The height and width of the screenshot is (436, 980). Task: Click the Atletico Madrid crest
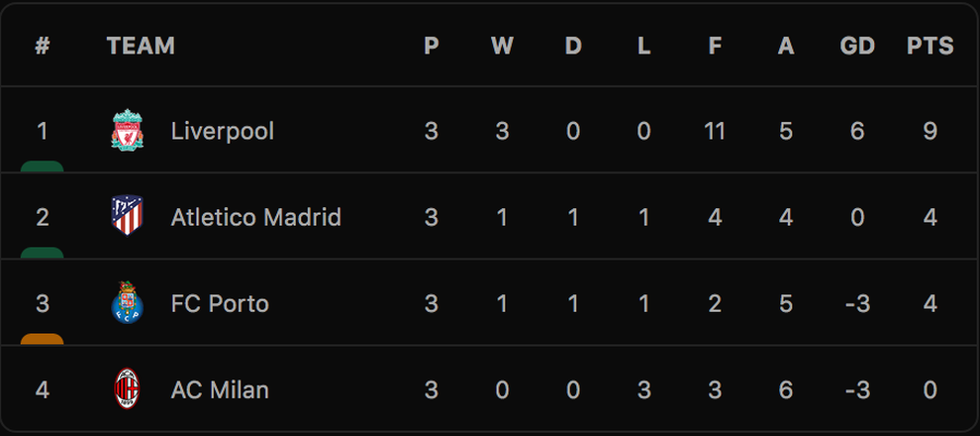[128, 216]
